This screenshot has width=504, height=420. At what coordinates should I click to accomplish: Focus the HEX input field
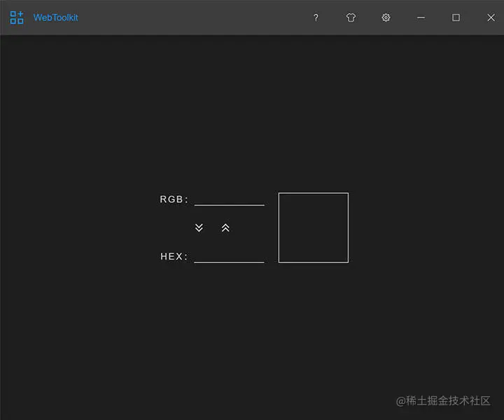229,256
